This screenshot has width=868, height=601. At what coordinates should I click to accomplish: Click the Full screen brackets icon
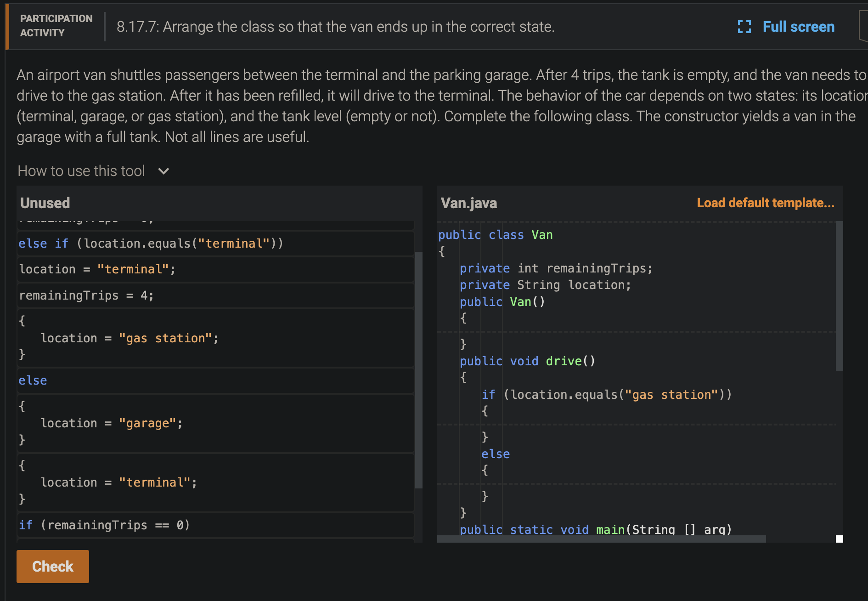(744, 27)
